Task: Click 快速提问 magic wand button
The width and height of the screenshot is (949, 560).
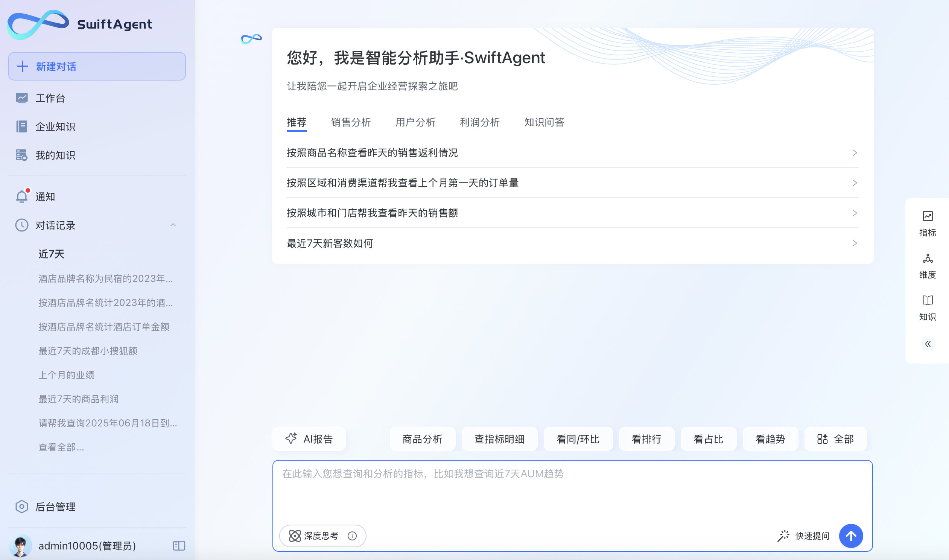Action: pos(803,536)
